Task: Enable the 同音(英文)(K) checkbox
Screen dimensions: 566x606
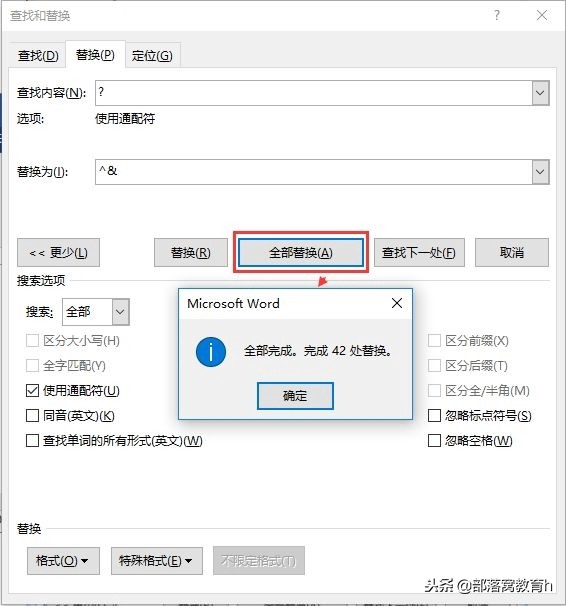Action: [x=32, y=416]
